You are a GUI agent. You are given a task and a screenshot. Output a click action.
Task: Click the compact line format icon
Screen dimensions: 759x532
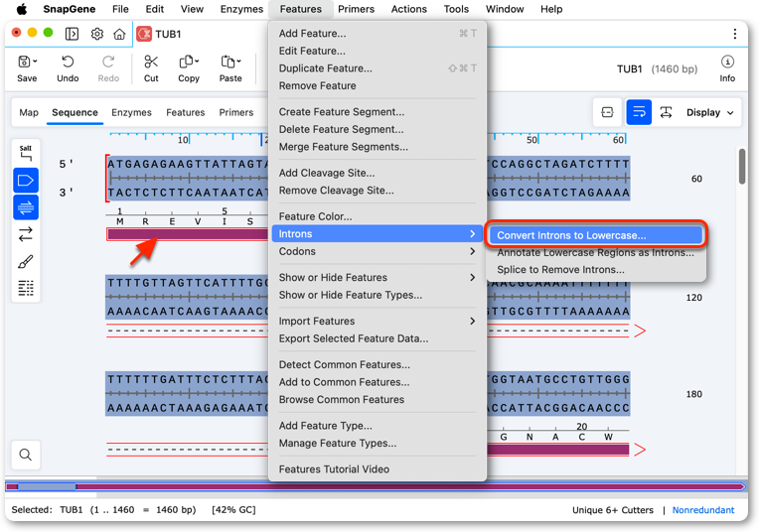coord(607,113)
